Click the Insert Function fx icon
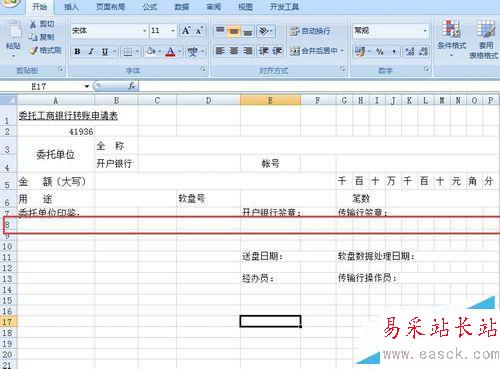The height and width of the screenshot is (369, 500). click(x=132, y=86)
